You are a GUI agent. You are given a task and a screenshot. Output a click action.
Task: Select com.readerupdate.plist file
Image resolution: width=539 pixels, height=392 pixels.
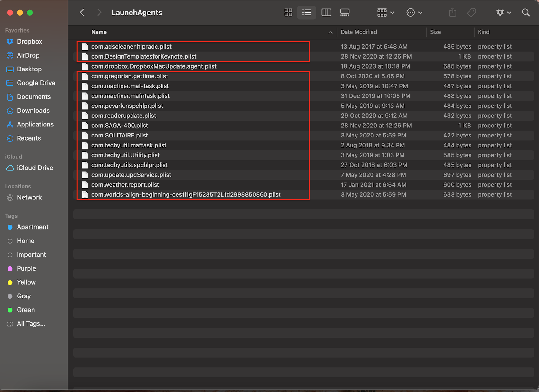[x=304, y=116]
